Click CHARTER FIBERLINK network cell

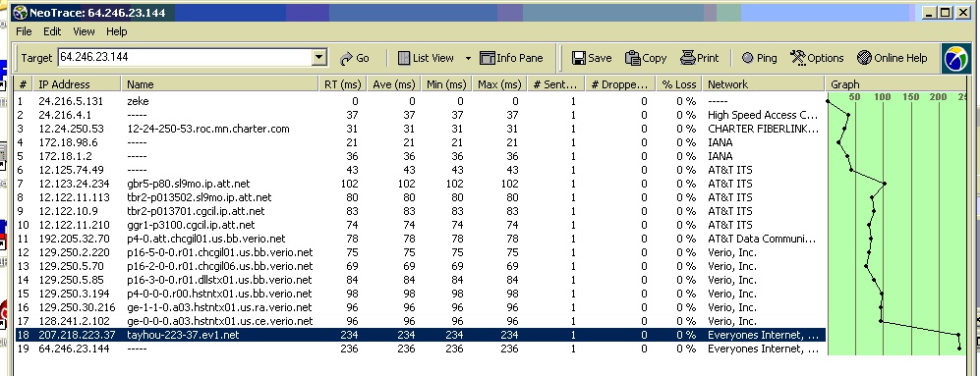point(763,129)
